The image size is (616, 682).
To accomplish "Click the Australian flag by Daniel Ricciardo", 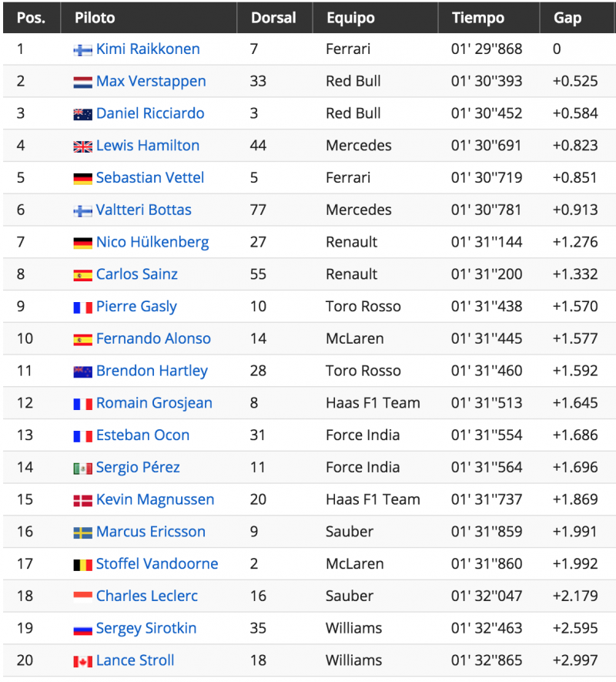I will [x=82, y=115].
